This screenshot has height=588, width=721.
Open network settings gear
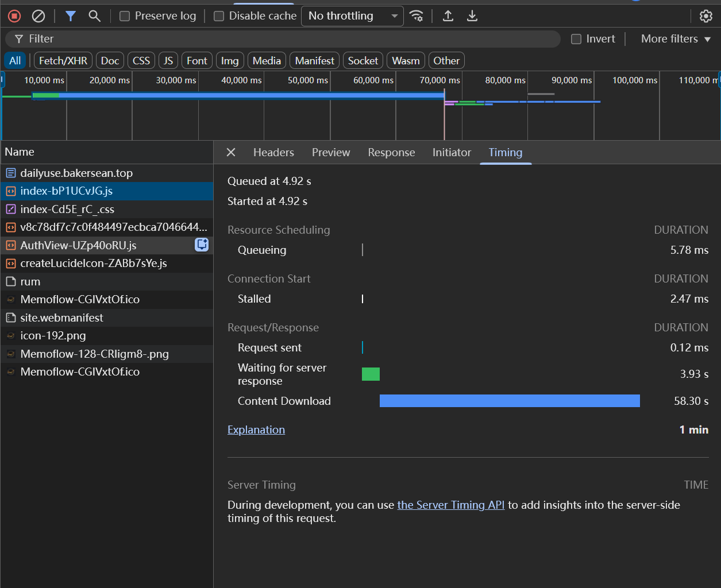706,16
